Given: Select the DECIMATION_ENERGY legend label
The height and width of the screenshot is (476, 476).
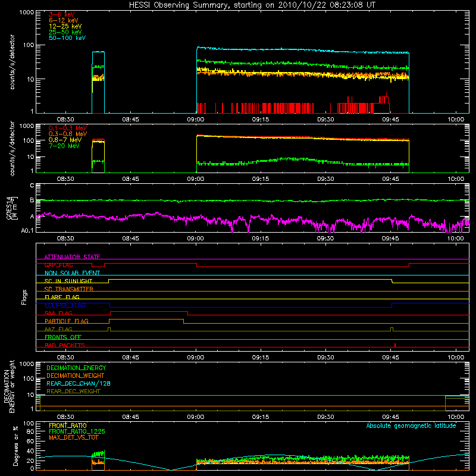Looking at the screenshot, I should (76, 368).
